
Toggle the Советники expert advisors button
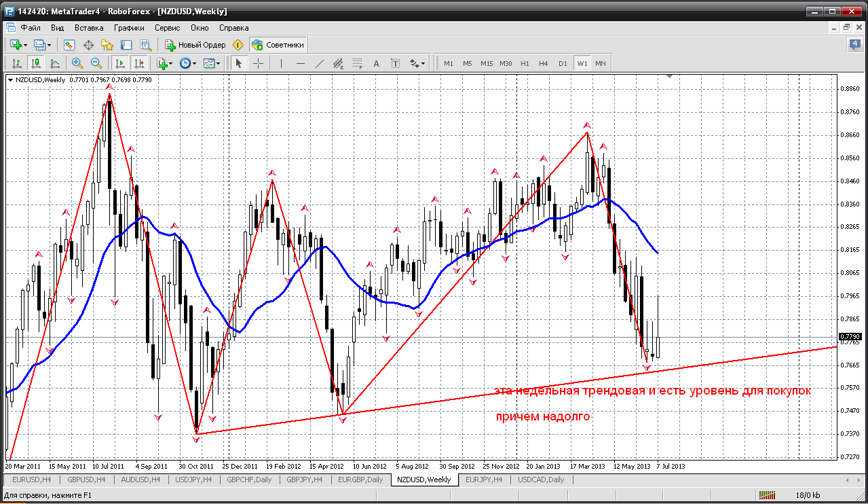[x=278, y=45]
